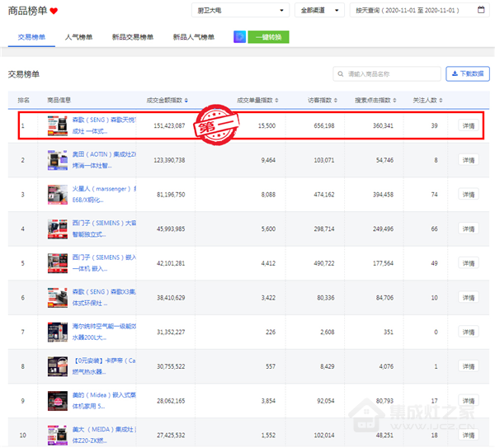Open 详情 for rank 6 森歌X3 product
The width and height of the screenshot is (495, 448).
pos(468,298)
